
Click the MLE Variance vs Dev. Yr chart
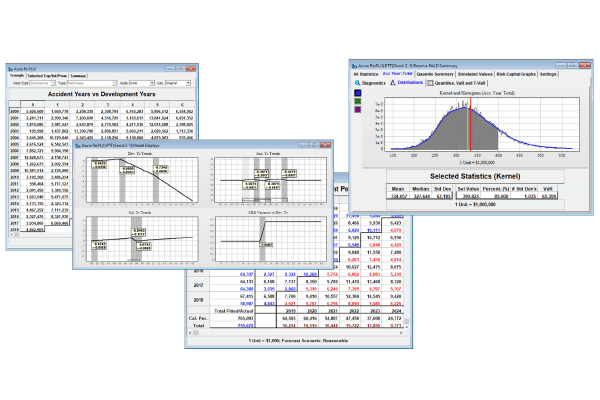[270, 239]
